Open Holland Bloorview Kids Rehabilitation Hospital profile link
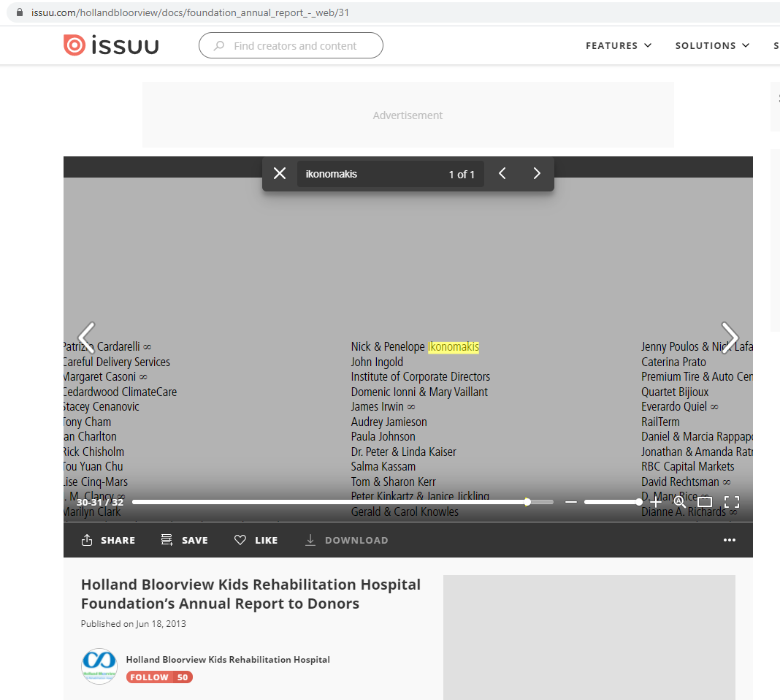The height and width of the screenshot is (700, 780). tap(228, 660)
